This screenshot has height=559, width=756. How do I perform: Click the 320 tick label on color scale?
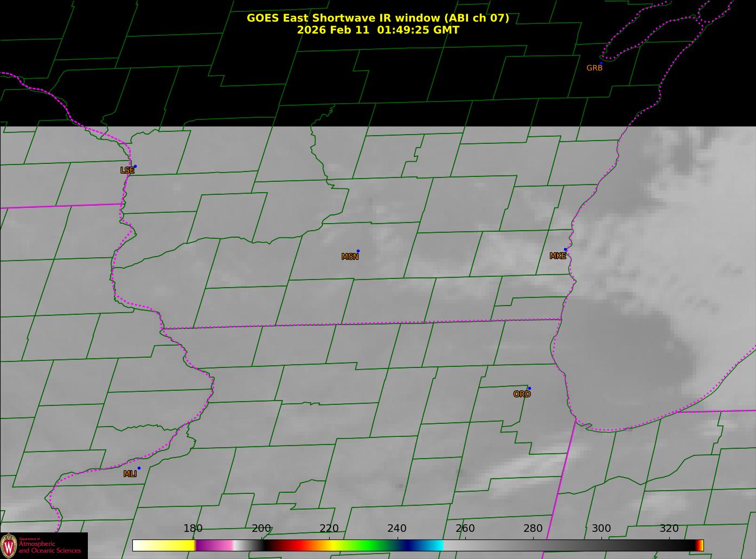click(x=669, y=529)
